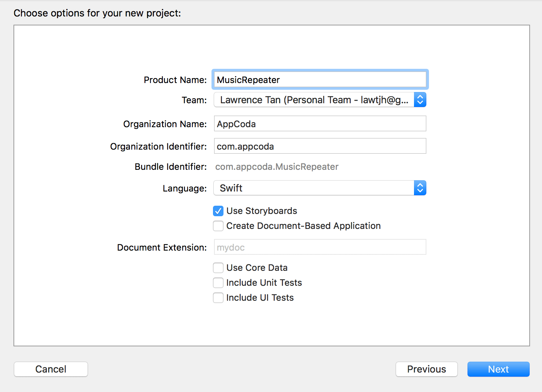Tick the Include UI Tests checkbox

click(x=218, y=298)
